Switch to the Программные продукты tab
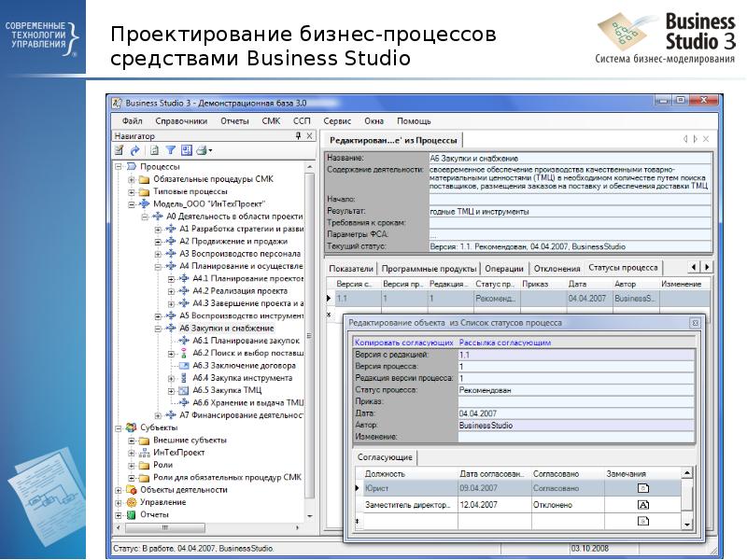747x560 pixels. (x=429, y=269)
